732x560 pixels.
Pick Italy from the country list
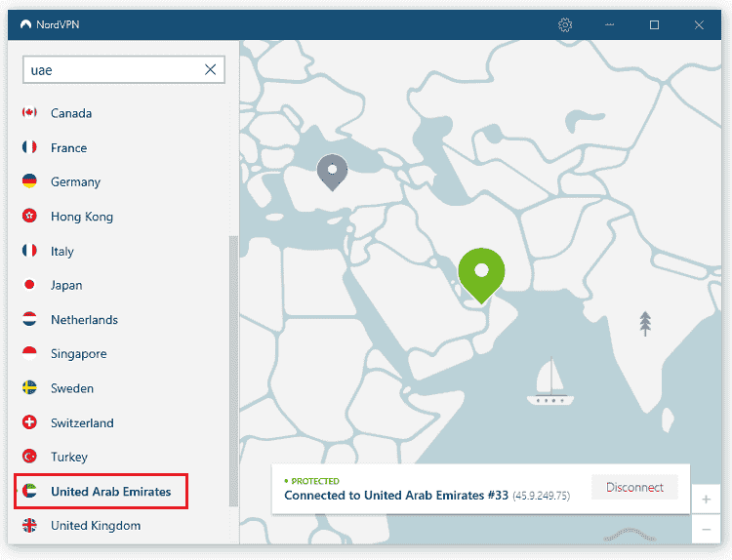(x=62, y=251)
